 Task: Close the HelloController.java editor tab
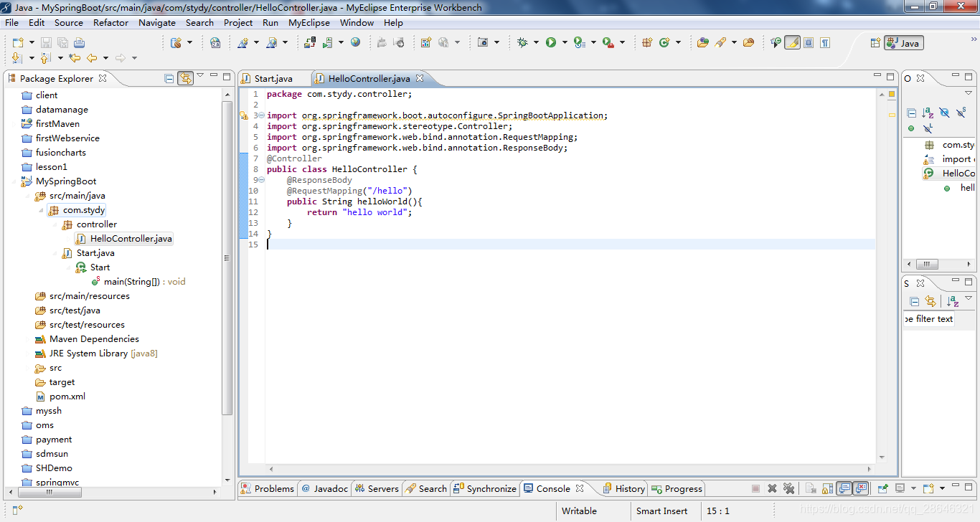420,78
